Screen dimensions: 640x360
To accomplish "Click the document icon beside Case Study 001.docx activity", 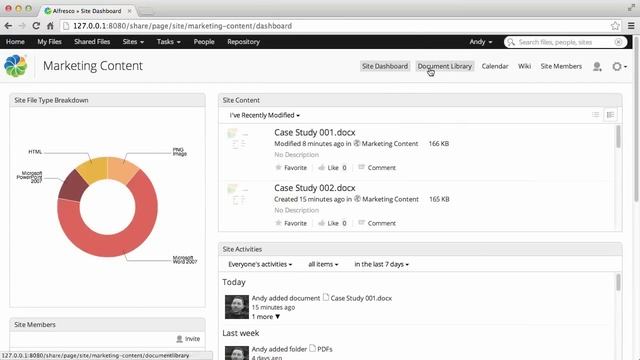I will (x=326, y=297).
